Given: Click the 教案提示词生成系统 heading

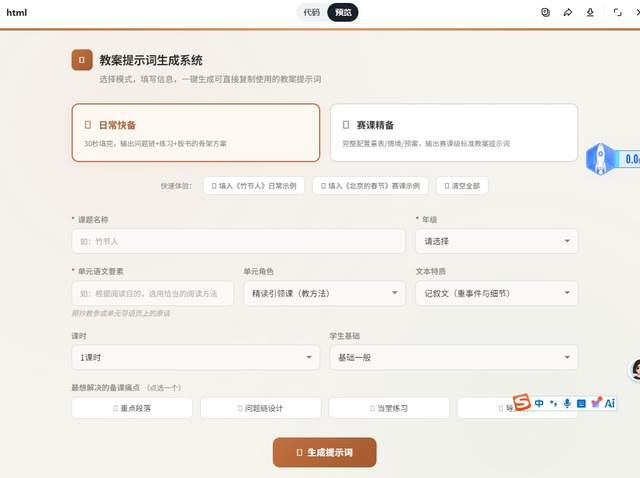Looking at the screenshot, I should pos(151,60).
